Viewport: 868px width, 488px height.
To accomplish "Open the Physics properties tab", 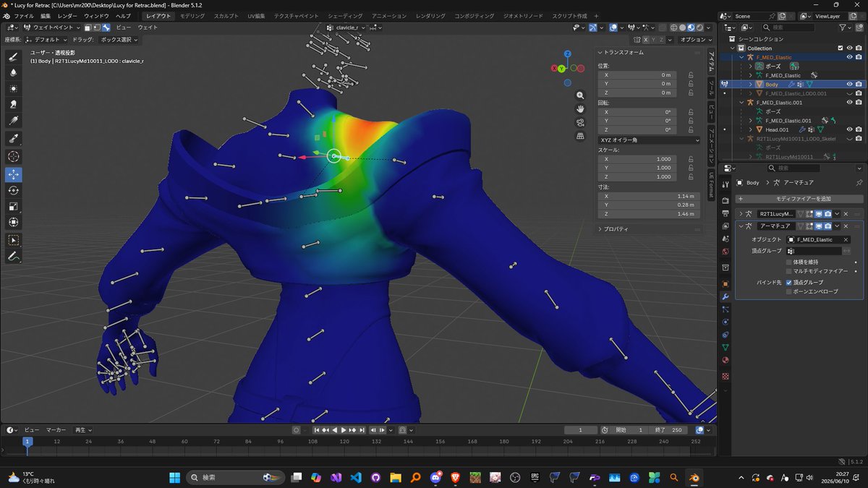I will coord(726,322).
